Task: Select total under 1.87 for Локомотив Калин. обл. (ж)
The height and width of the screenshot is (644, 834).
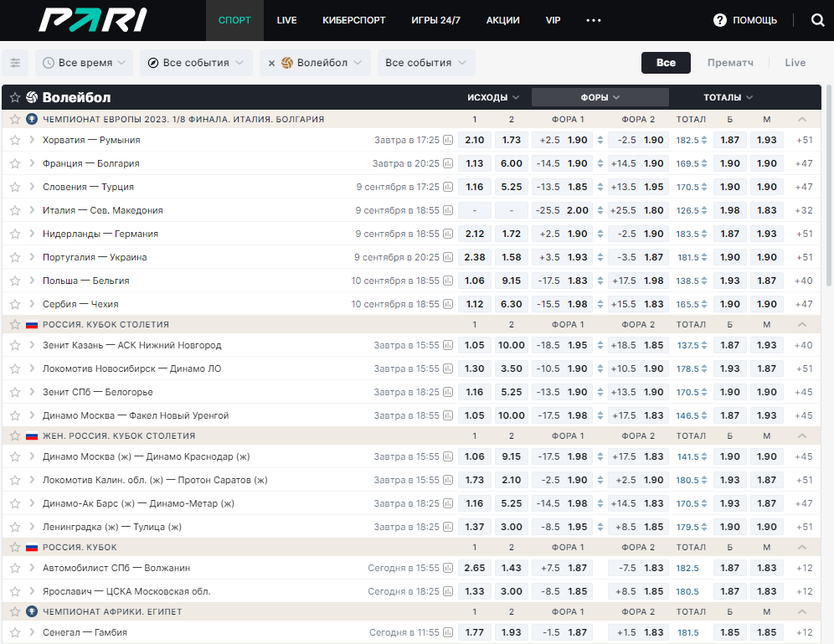Action: pos(766,480)
